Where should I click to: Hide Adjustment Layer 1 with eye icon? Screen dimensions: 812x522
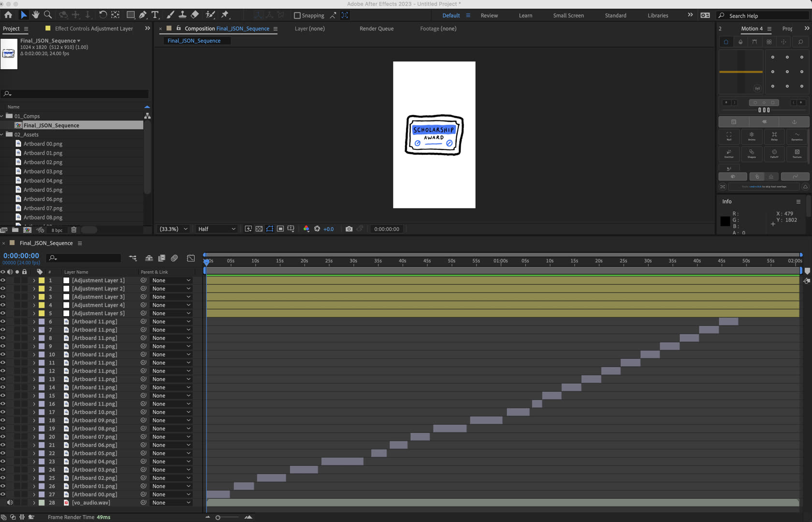click(3, 280)
